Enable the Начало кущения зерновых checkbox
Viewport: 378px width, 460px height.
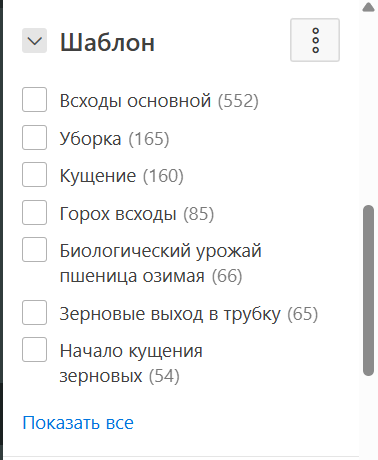(x=34, y=349)
